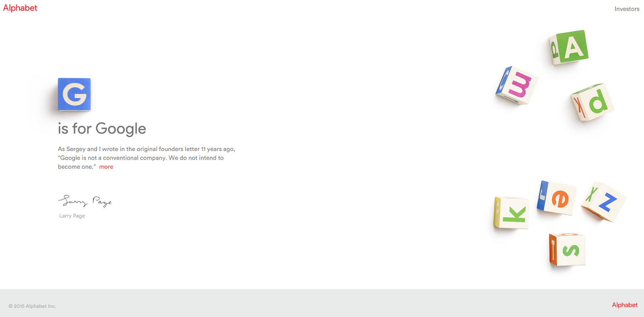Viewport: 644px width, 317px height.
Task: Click the pink m block
Action: pos(517,85)
